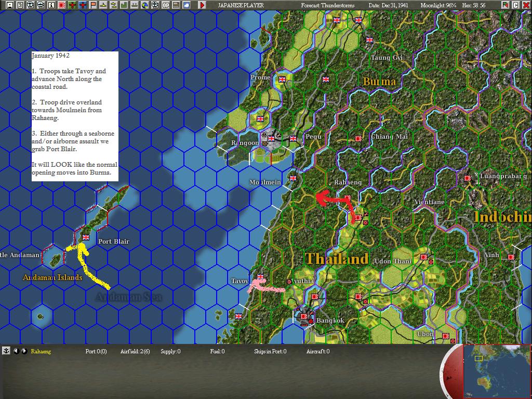Screen dimensions: 532x399
Task: Click the 'Vientiane' map label
Action: (429, 202)
